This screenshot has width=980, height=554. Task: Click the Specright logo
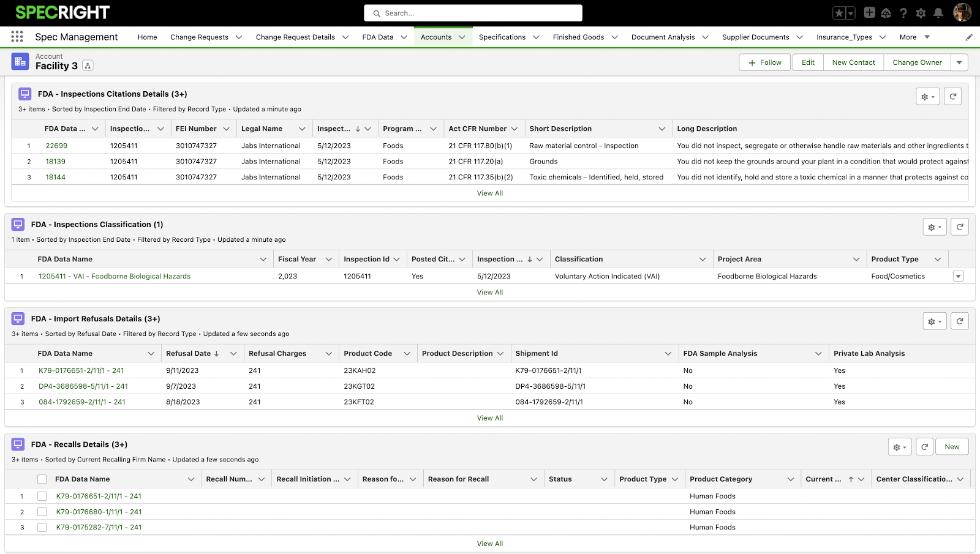click(x=62, y=12)
